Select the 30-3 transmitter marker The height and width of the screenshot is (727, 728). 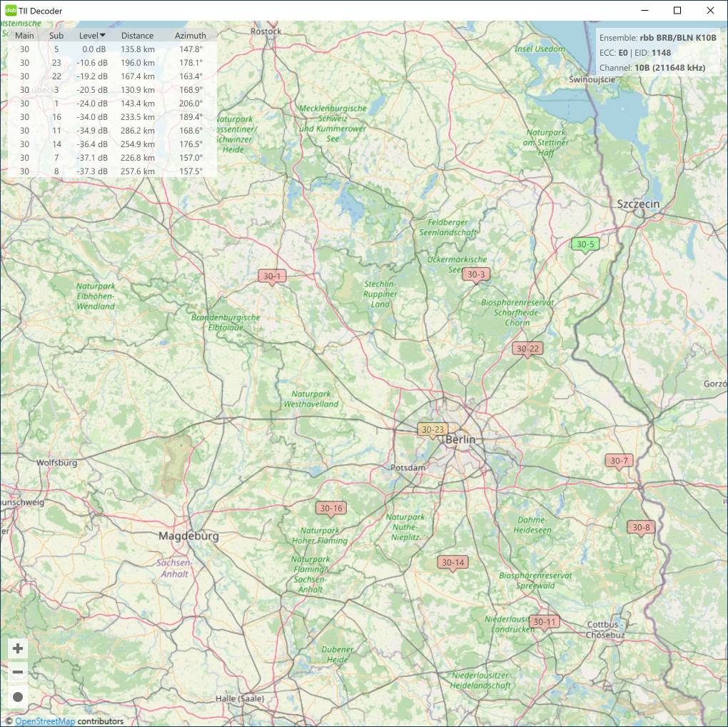pyautogui.click(x=475, y=274)
